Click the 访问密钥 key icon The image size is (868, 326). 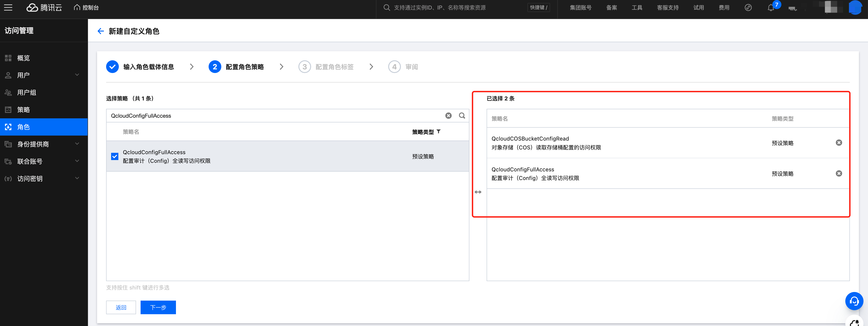tap(8, 178)
